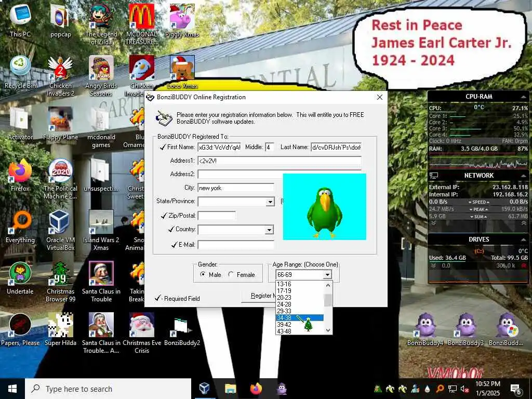Launch BonziBuddy3 desktop icon
This screenshot has height=399, width=532.
tap(466, 330)
